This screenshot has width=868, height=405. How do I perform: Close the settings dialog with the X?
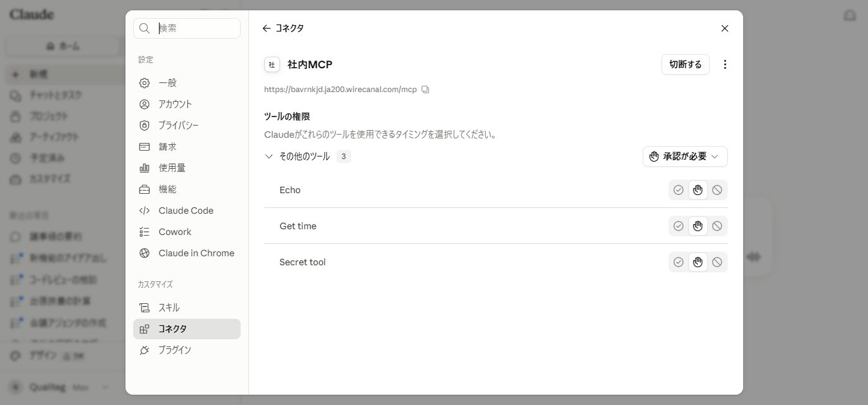click(x=725, y=28)
